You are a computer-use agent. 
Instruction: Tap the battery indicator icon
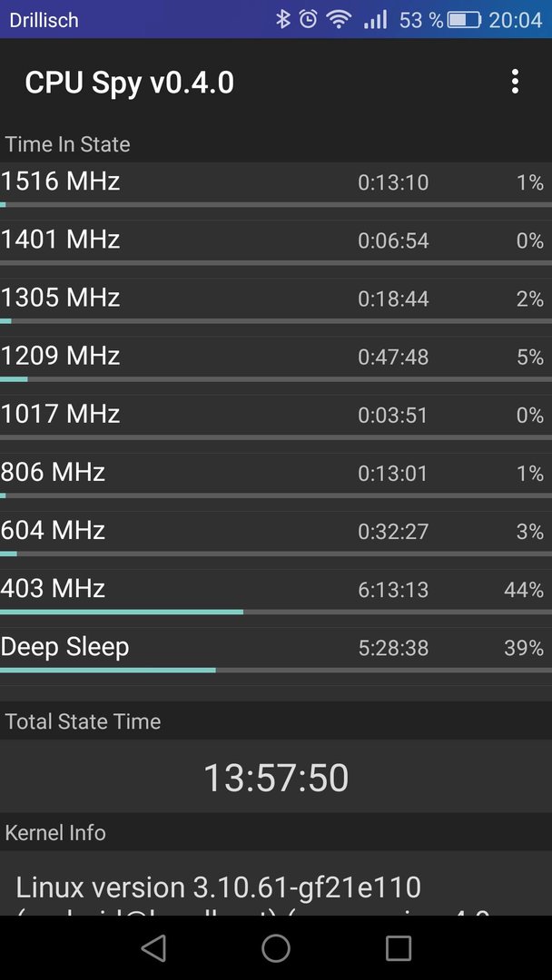464,20
